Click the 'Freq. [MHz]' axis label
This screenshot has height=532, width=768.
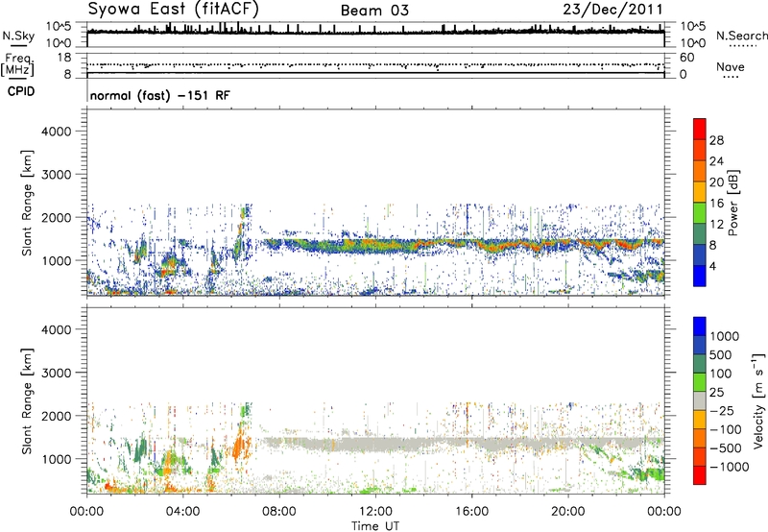click(x=18, y=65)
